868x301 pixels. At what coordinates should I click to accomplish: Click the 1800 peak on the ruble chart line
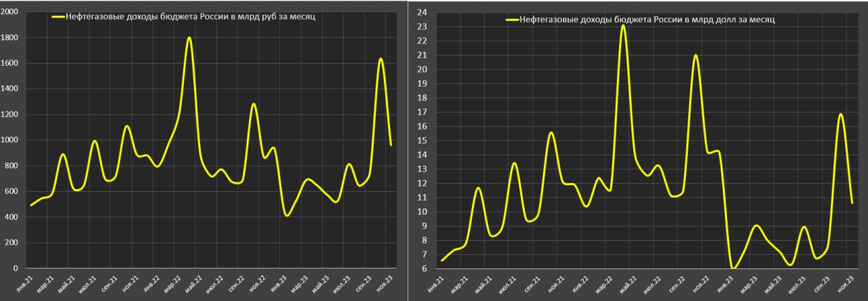click(x=189, y=38)
